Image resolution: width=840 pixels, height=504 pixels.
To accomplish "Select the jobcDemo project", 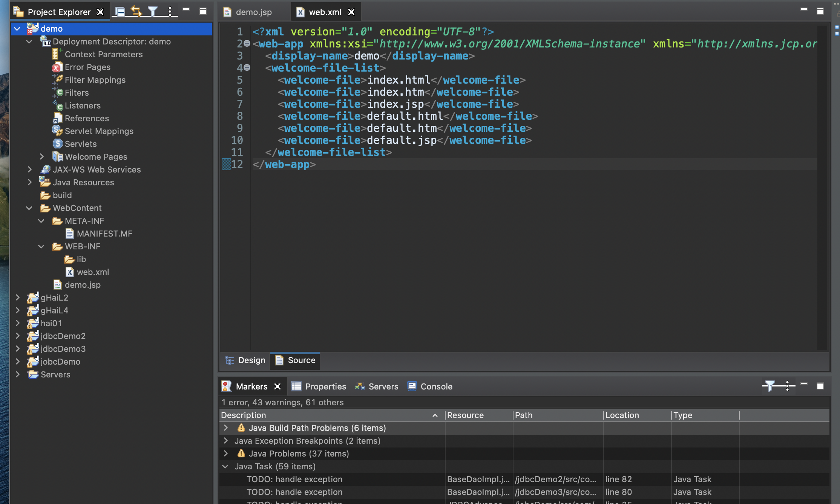I will pyautogui.click(x=60, y=362).
